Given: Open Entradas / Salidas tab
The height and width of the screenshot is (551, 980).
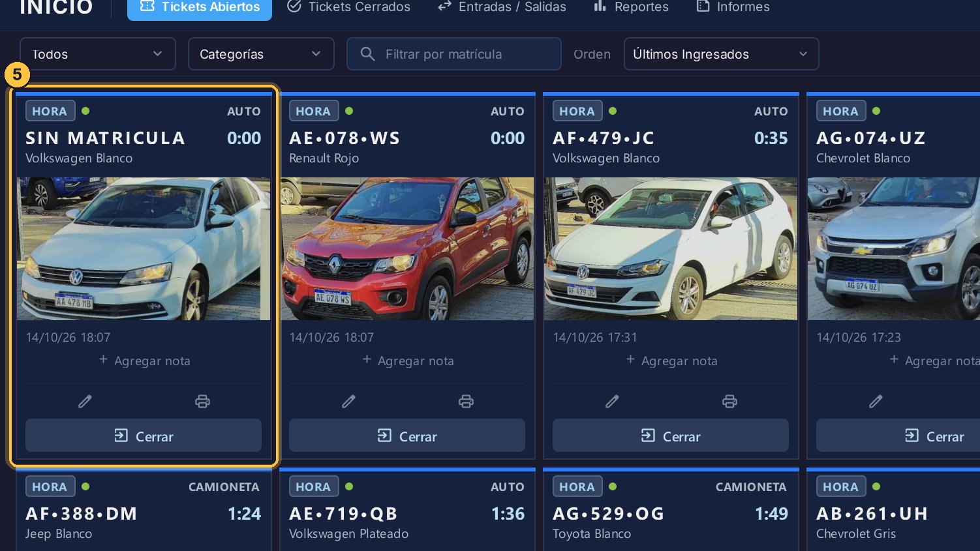Looking at the screenshot, I should click(x=502, y=7).
